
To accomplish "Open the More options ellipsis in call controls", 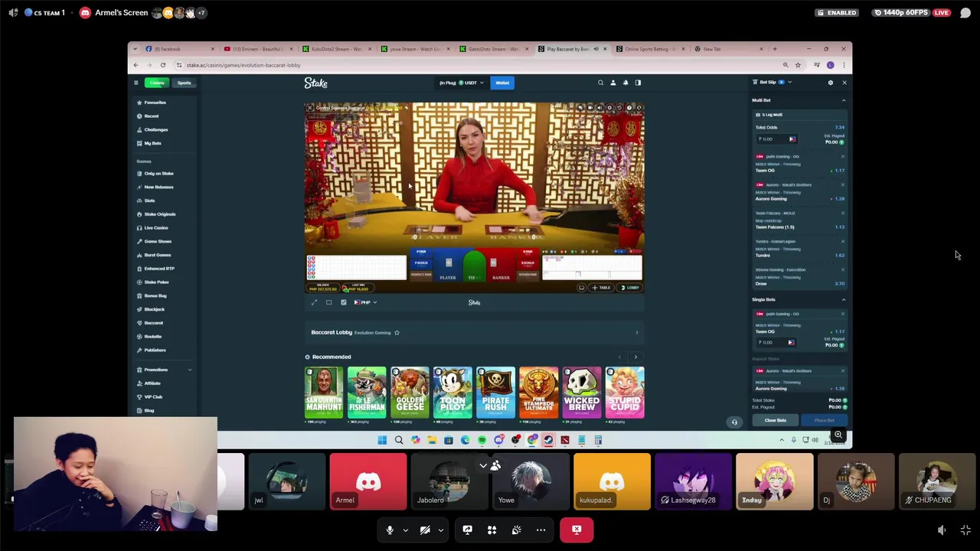I will coord(541,530).
